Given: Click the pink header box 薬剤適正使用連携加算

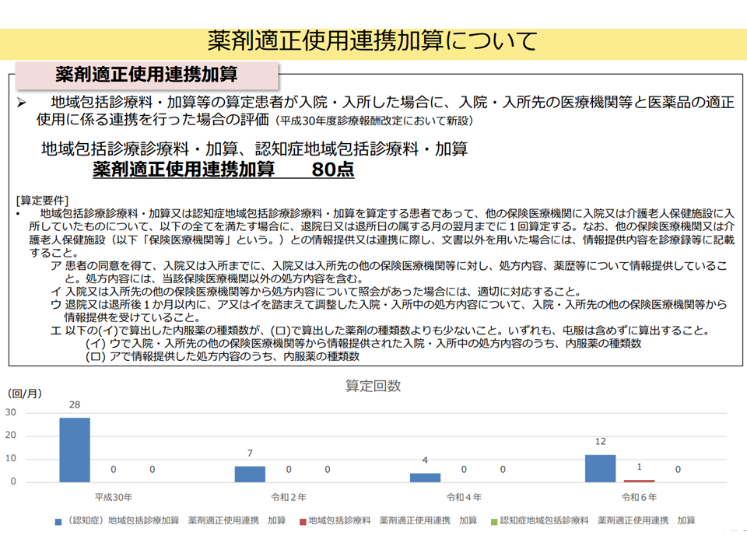Looking at the screenshot, I should (x=147, y=75).
